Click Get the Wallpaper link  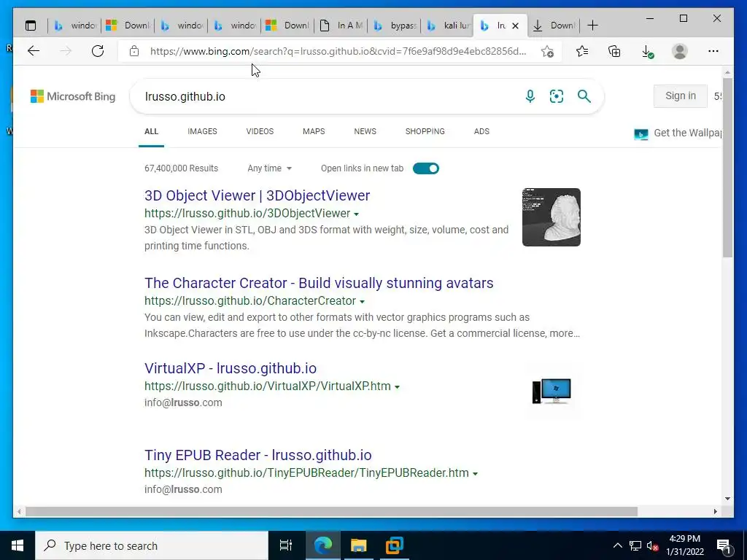click(x=678, y=133)
